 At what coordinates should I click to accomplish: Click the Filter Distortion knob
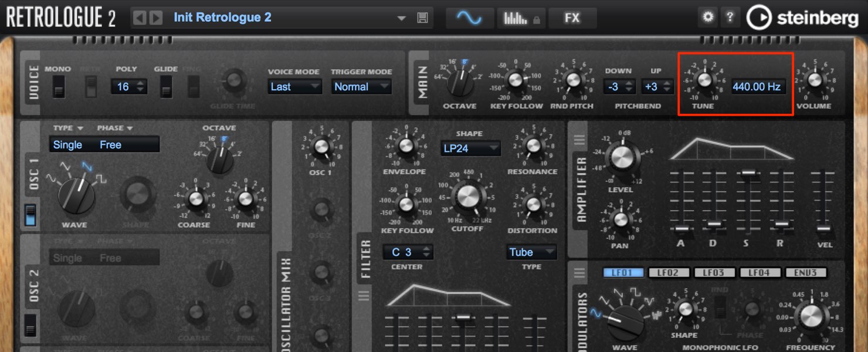click(533, 205)
